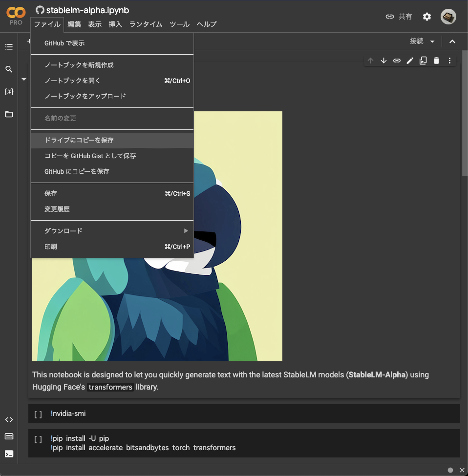Click the !nvidia-smi code text
The image size is (468, 476).
[68, 414]
